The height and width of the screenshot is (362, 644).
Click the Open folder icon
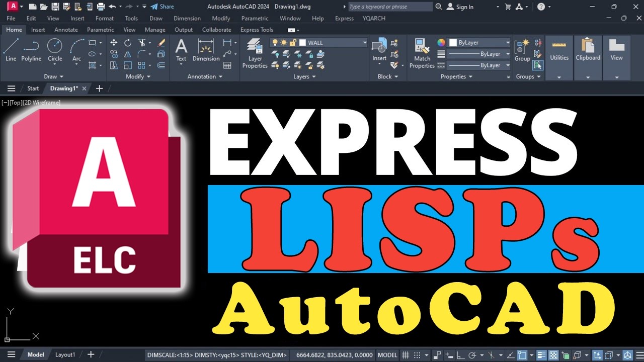click(43, 7)
